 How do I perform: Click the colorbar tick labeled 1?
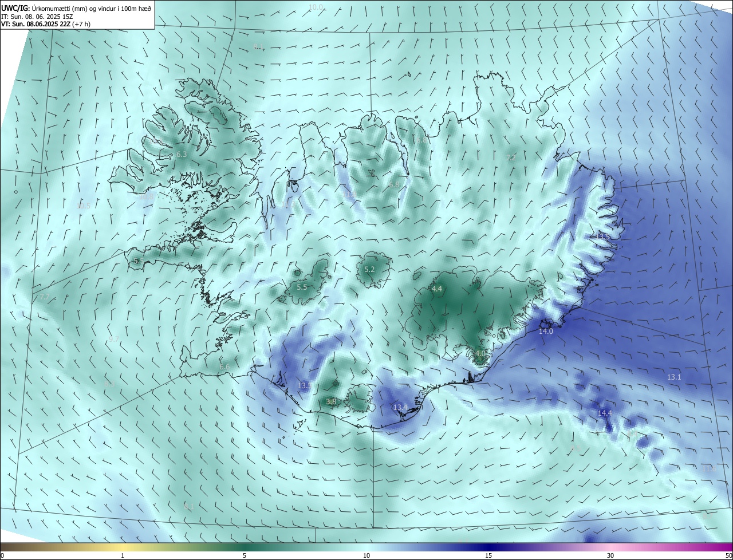coord(123,555)
